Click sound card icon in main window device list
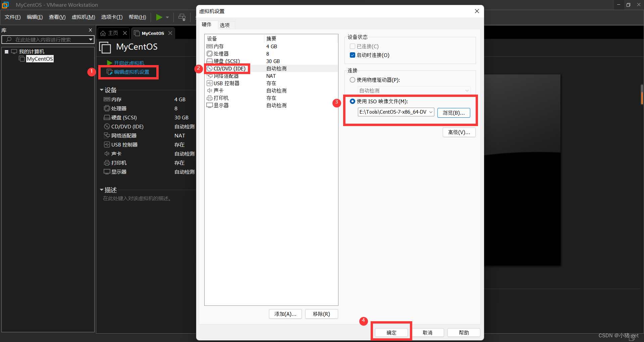 point(107,154)
